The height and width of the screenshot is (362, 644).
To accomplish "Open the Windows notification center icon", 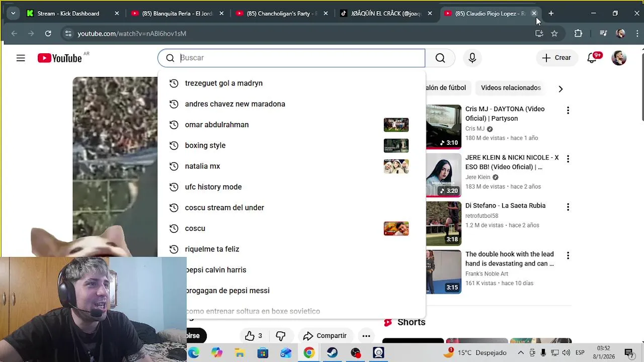I will (628, 352).
